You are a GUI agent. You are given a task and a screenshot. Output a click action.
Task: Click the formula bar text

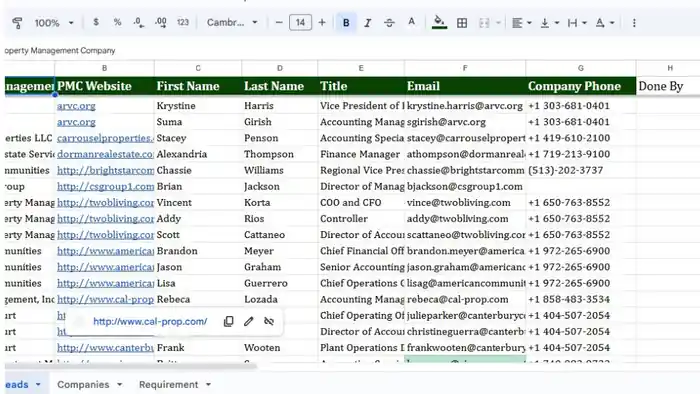click(x=60, y=50)
